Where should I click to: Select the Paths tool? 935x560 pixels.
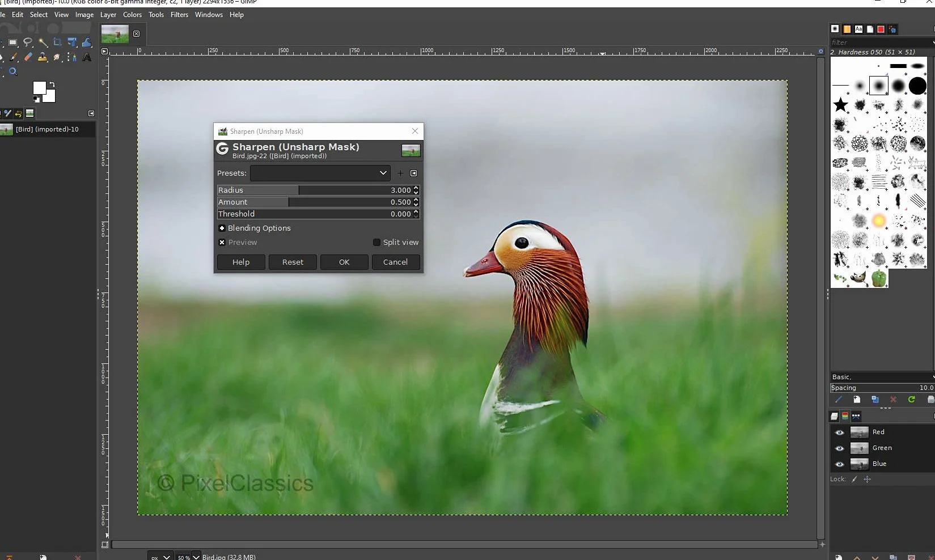71,57
